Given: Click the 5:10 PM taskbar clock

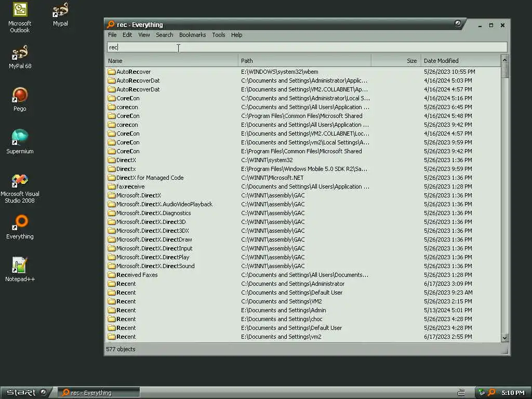Looking at the screenshot, I should click(x=513, y=393).
